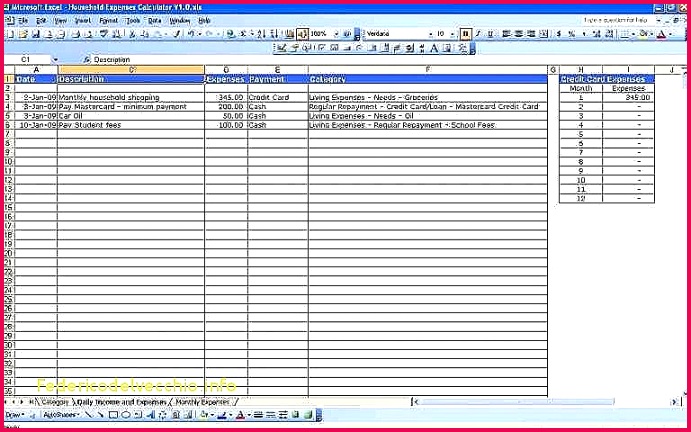Click the 3-D Style icon on Drawing toolbar
The width and height of the screenshot is (691, 432).
(x=308, y=414)
